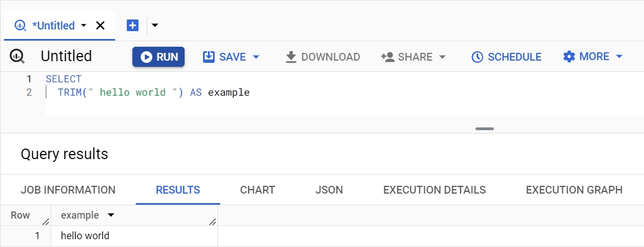
Task: Open the CHART tab
Action: click(257, 190)
